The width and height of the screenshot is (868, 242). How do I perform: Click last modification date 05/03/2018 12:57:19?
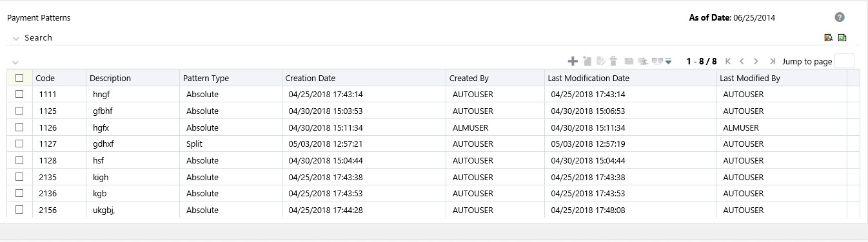(x=588, y=144)
